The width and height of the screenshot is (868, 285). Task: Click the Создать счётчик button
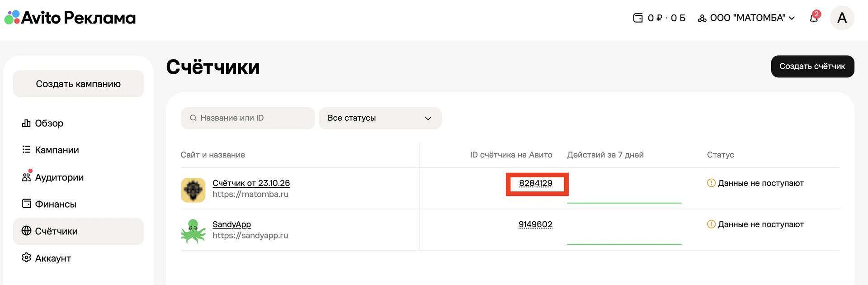click(x=812, y=66)
